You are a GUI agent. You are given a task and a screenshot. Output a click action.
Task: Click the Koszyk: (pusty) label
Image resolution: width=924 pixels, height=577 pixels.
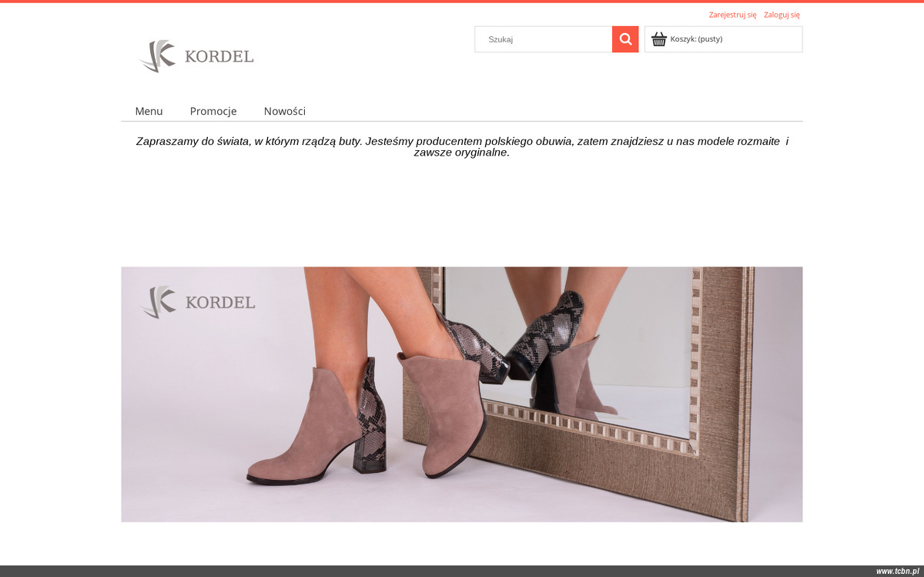[x=696, y=39]
